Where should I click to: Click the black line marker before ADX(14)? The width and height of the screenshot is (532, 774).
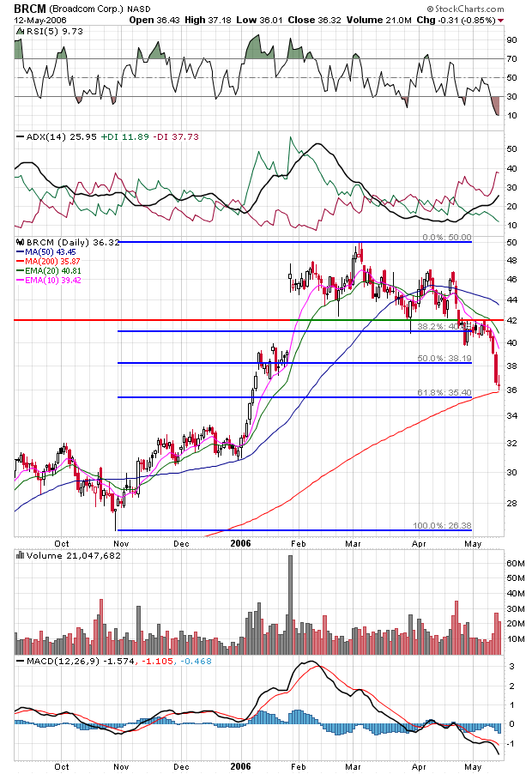coord(20,137)
